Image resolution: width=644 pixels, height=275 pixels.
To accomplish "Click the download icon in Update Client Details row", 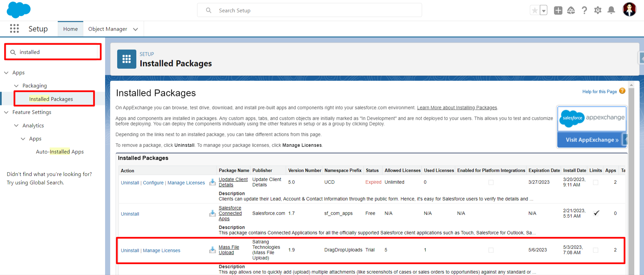I will point(213,182).
